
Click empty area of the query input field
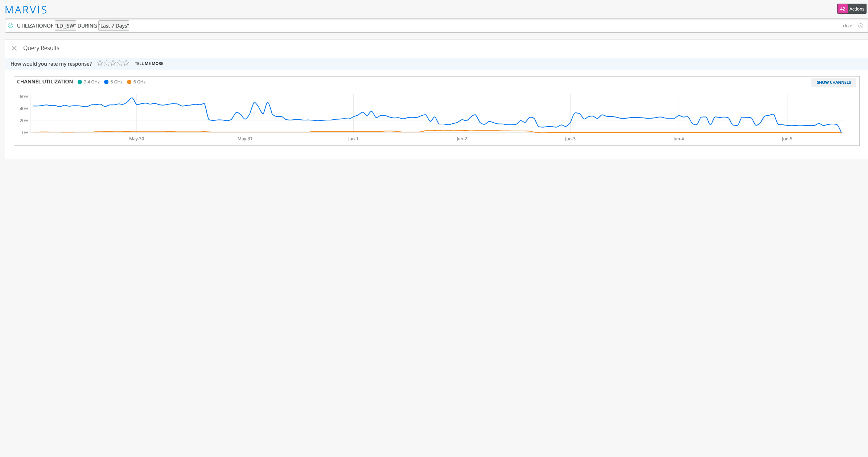click(435, 26)
